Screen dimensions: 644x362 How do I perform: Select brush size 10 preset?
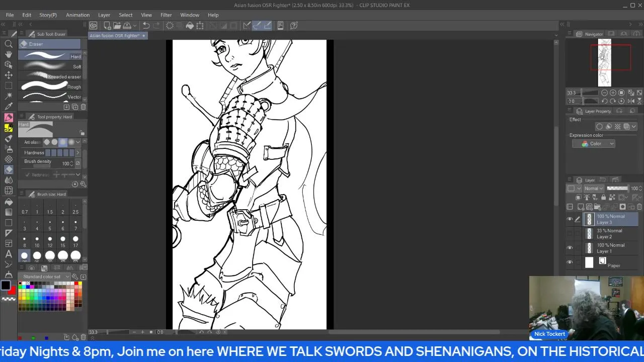coord(37,242)
